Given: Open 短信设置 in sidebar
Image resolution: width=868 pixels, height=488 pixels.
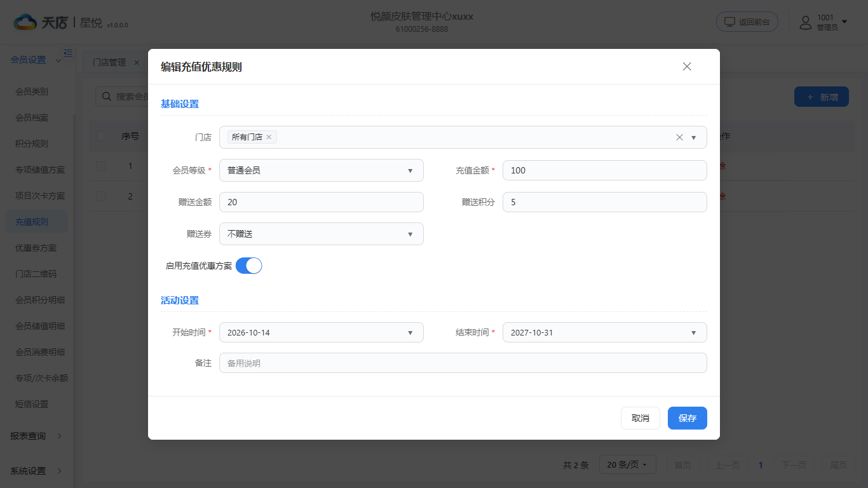Looking at the screenshot, I should pyautogui.click(x=32, y=404).
